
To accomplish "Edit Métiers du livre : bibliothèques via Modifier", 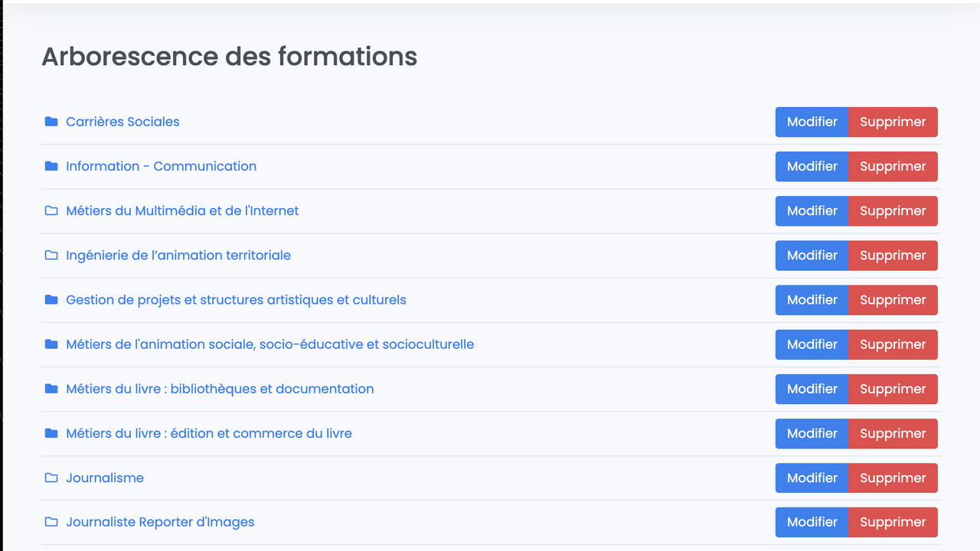I will [812, 389].
